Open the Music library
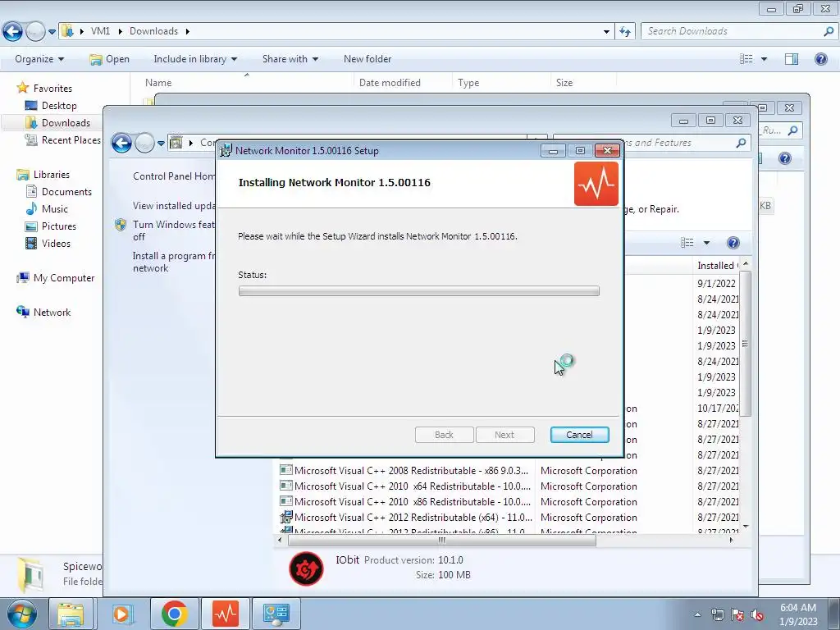This screenshot has height=630, width=840. [x=55, y=209]
